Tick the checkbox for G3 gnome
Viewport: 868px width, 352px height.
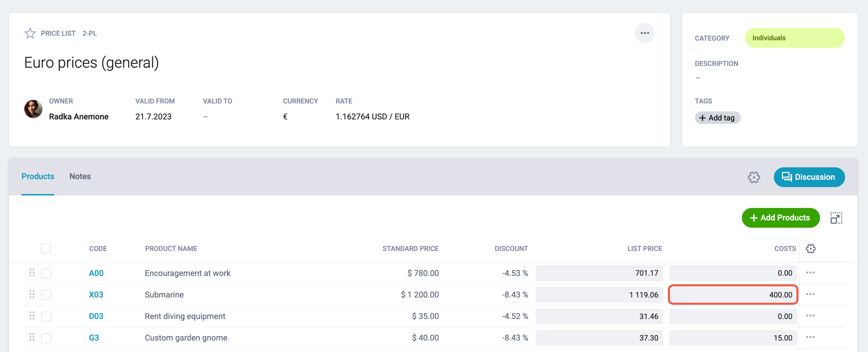pyautogui.click(x=46, y=338)
